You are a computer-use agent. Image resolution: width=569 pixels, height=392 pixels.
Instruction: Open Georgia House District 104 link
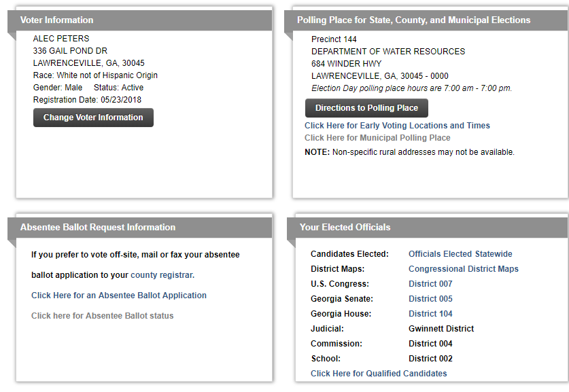click(430, 313)
